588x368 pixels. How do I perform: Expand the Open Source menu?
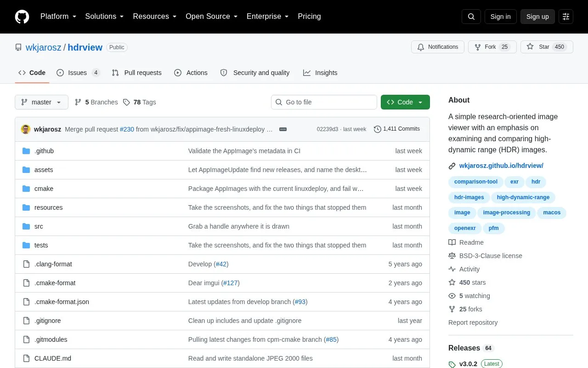[x=211, y=17]
